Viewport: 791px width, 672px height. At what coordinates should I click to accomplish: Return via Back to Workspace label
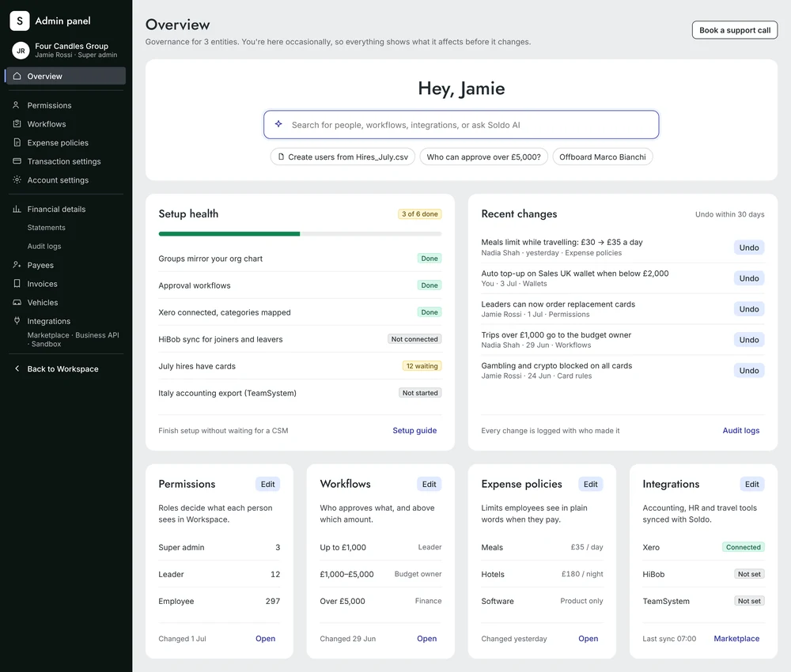(62, 369)
